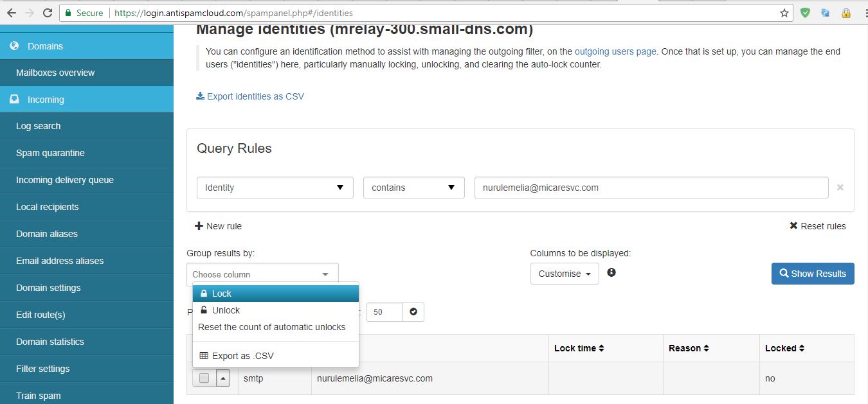Click the info icon beside Customise
This screenshot has height=404, width=868.
(611, 272)
